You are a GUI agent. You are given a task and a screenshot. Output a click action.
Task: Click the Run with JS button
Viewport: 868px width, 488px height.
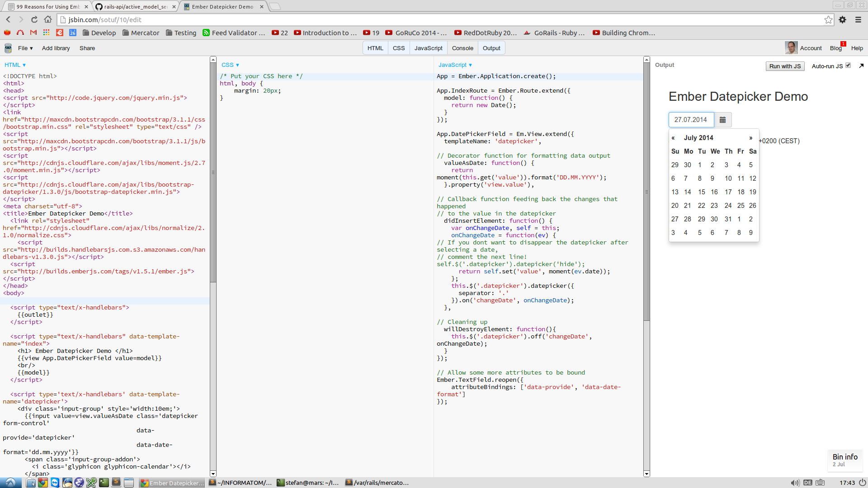click(x=785, y=66)
